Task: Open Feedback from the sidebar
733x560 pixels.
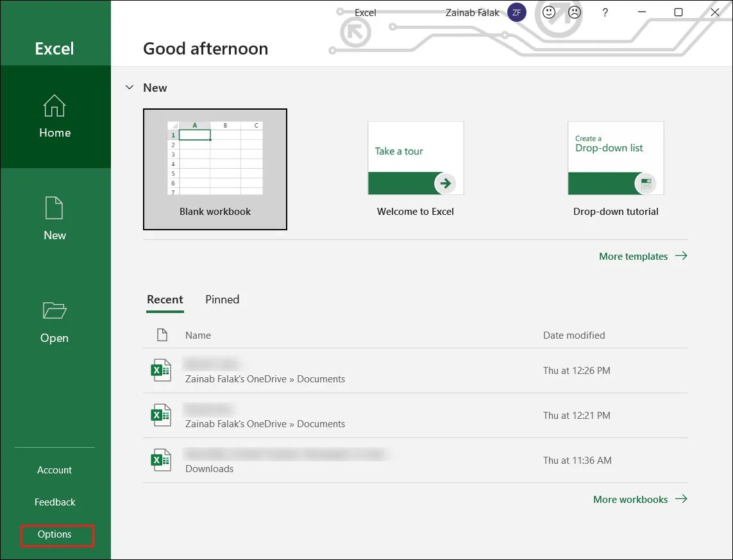Action: click(x=55, y=502)
